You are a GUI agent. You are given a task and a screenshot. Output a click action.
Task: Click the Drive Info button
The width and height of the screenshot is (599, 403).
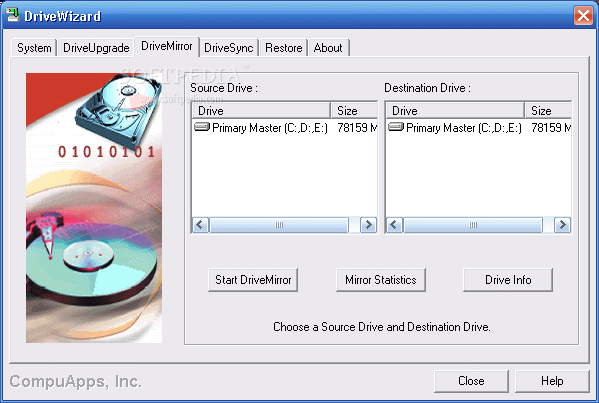tap(508, 280)
